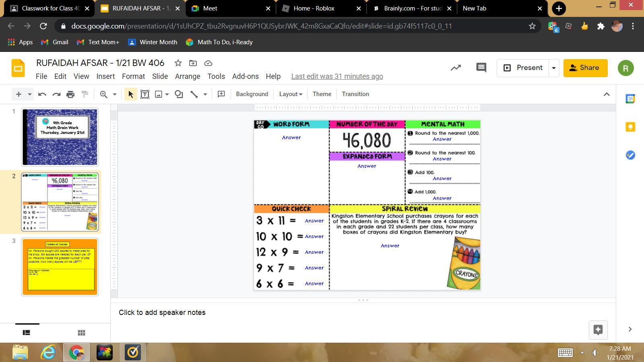Open the new slide layout dropdown arrow

(x=29, y=94)
